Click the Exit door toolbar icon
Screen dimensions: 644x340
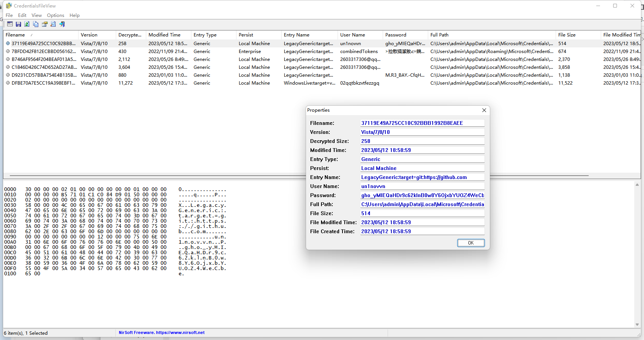tap(62, 24)
